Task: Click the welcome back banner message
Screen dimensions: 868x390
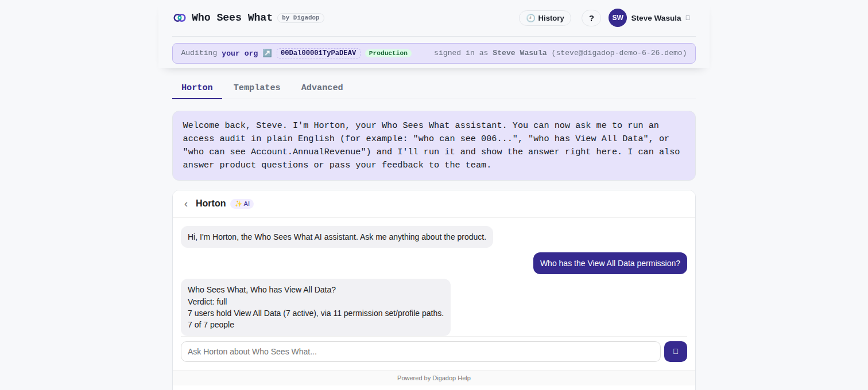Action: pos(434,146)
